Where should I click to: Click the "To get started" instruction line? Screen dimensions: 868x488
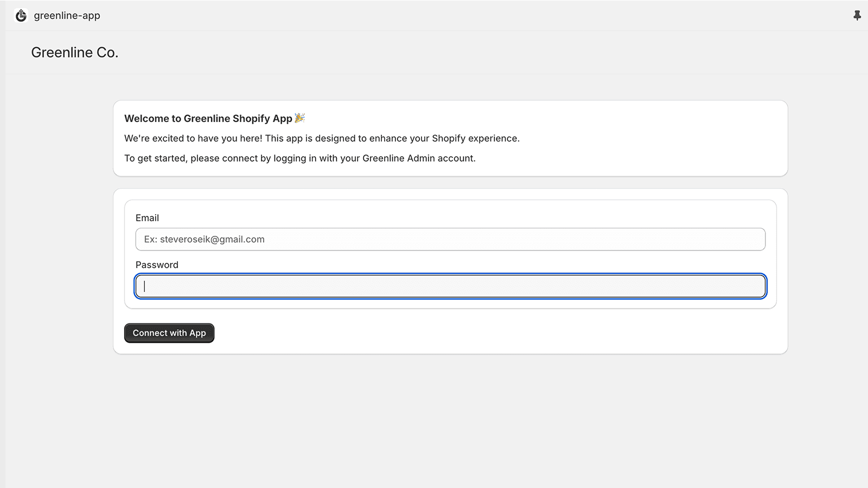299,158
